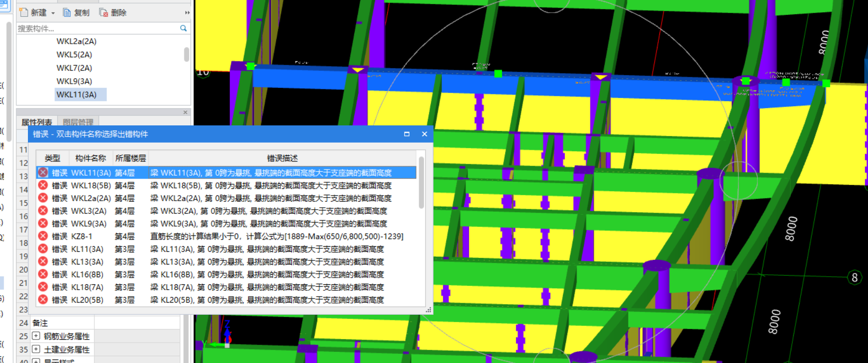
Task: Click error icon of KL13(3A) row
Action: 43,261
